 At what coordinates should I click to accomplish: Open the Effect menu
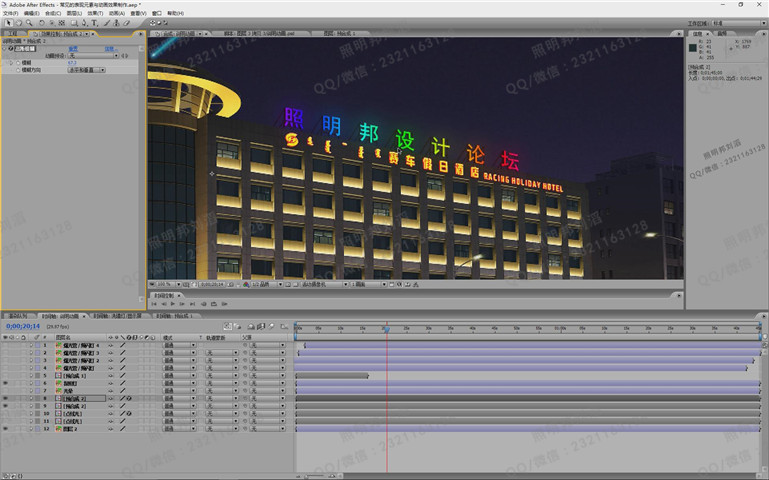tap(95, 13)
